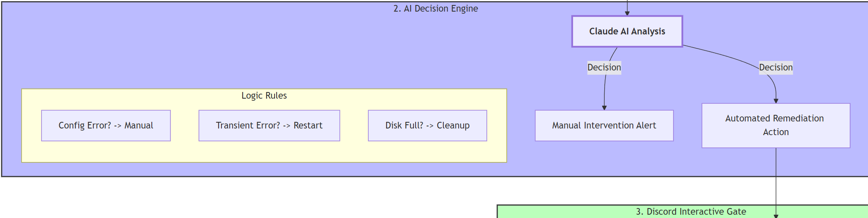868x218 pixels.
Task: Click the Automated Remediation Action node
Action: click(x=776, y=125)
